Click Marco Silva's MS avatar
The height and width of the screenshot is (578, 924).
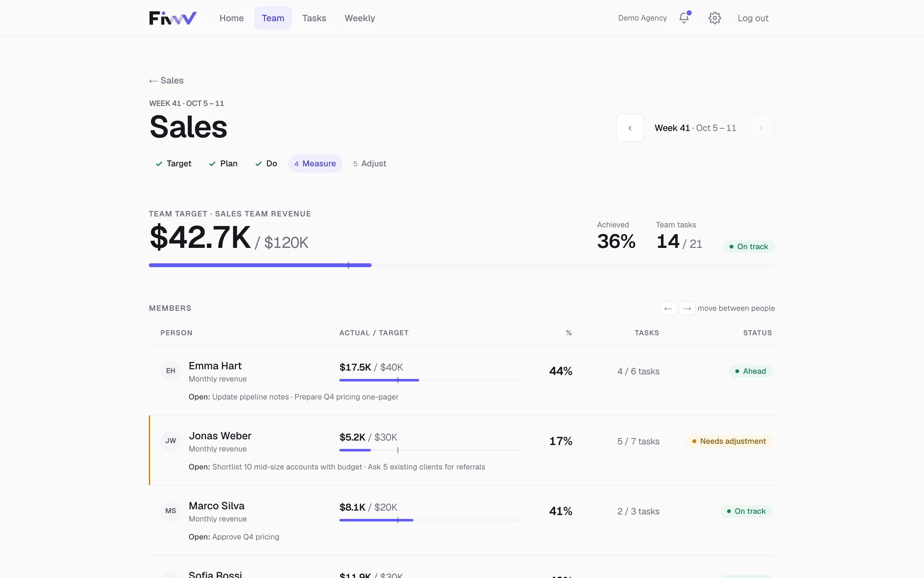(171, 511)
